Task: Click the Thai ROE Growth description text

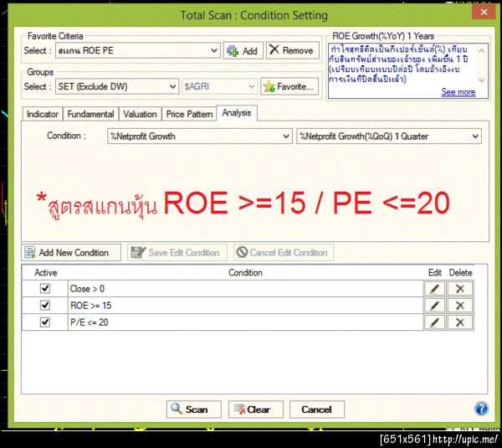Action: (x=399, y=64)
